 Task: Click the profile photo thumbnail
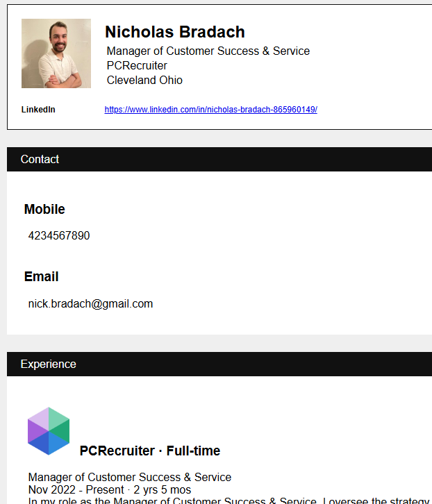(x=56, y=53)
